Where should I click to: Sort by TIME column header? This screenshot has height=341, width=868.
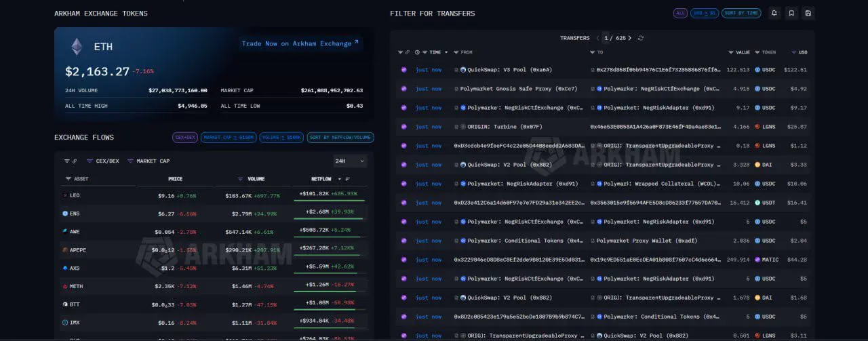coord(435,52)
